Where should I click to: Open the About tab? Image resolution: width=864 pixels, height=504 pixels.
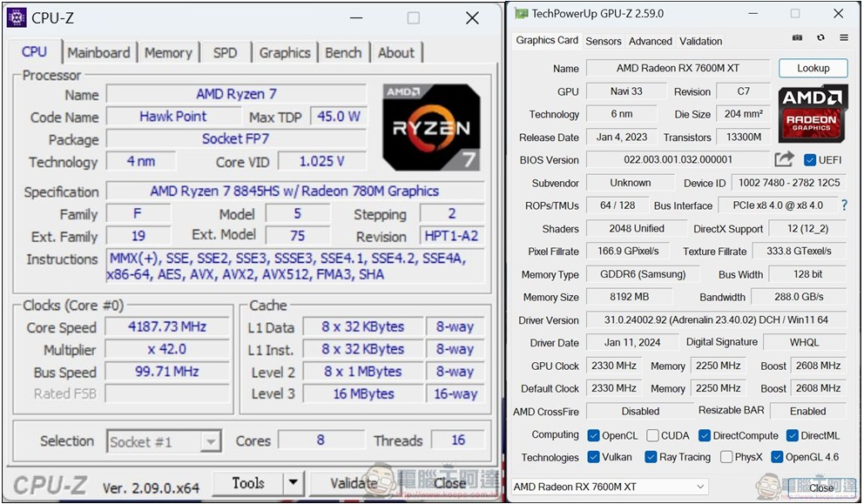coord(395,53)
